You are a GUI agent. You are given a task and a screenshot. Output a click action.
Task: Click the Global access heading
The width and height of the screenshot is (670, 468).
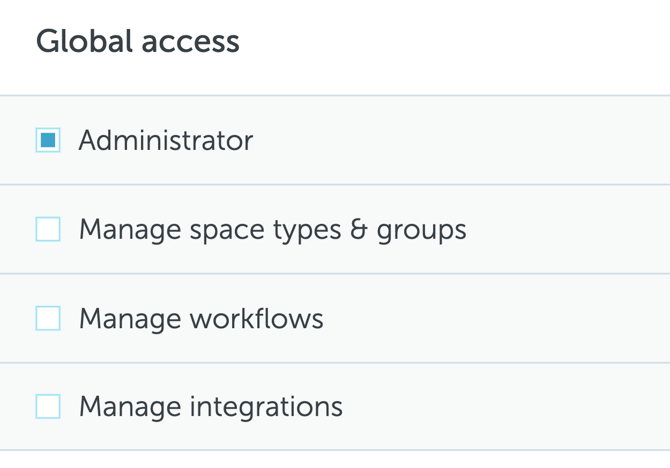pos(138,42)
